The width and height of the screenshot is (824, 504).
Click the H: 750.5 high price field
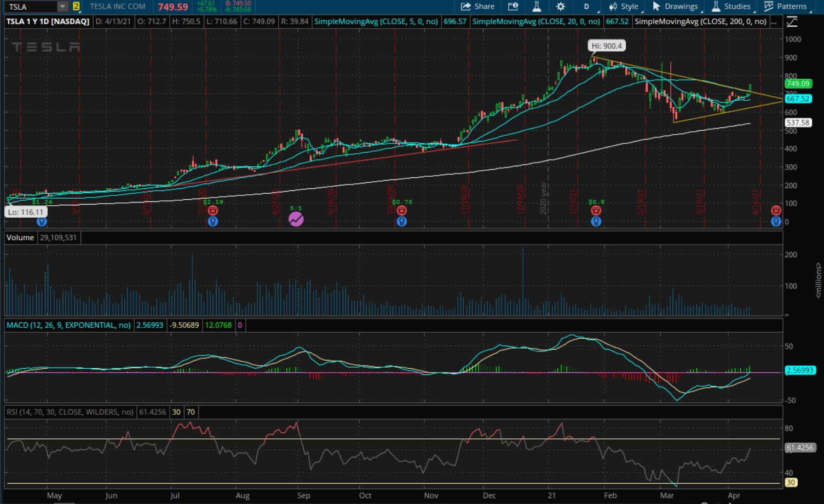tap(186, 21)
